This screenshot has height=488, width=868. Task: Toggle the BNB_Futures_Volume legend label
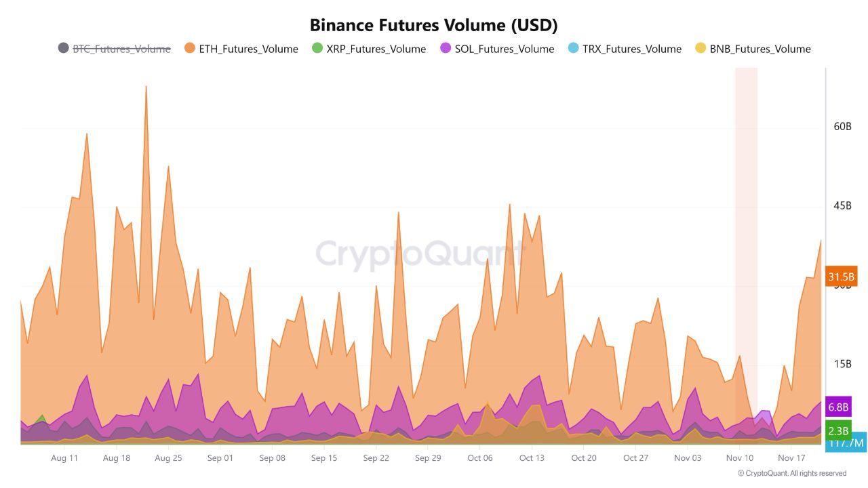(x=760, y=49)
